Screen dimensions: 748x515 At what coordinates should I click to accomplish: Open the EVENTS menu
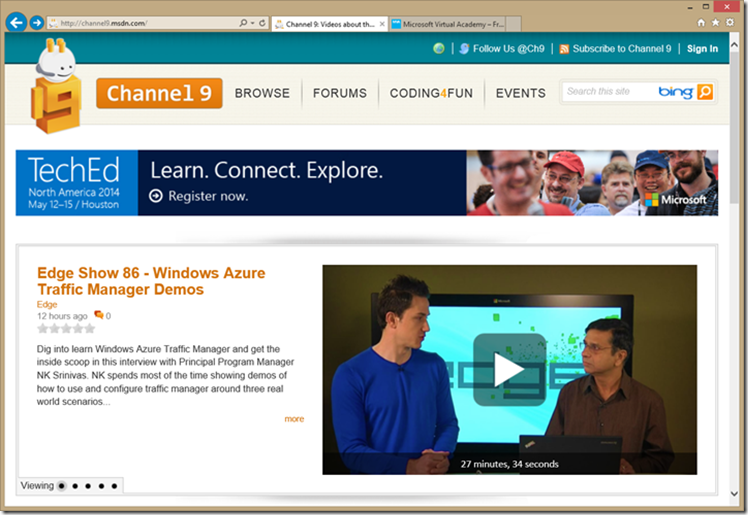[x=520, y=93]
